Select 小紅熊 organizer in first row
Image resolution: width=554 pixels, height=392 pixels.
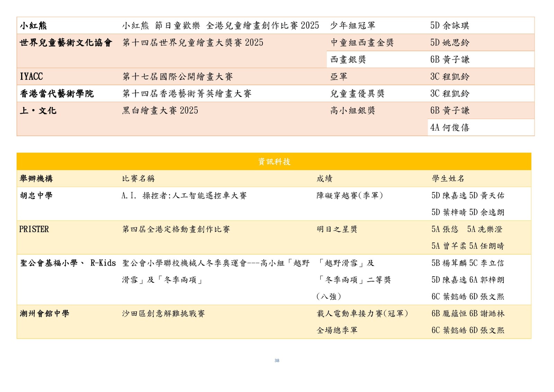(x=33, y=26)
